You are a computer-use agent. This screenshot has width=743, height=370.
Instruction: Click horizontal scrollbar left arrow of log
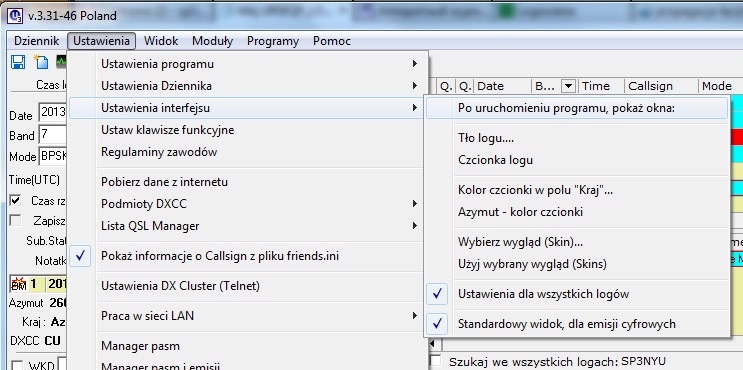pos(432,343)
